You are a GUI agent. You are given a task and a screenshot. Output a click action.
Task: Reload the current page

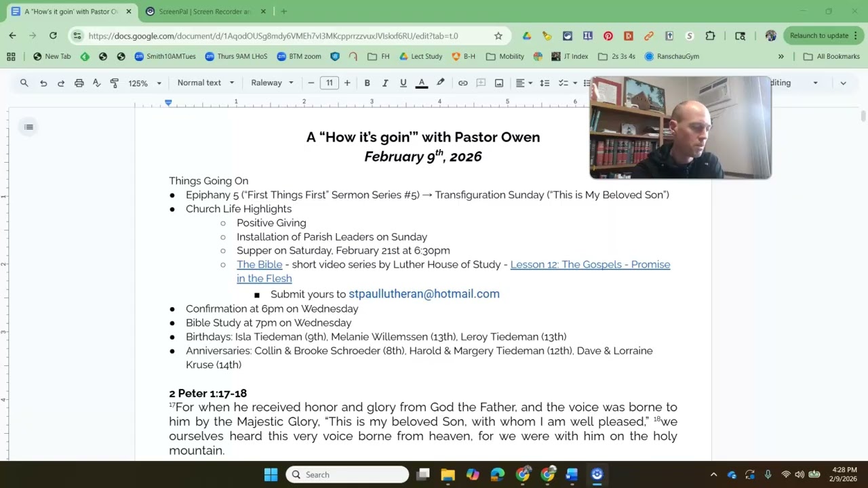(x=53, y=35)
